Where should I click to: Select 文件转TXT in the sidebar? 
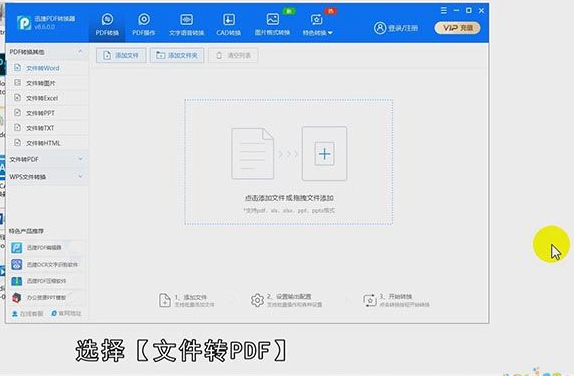47,128
